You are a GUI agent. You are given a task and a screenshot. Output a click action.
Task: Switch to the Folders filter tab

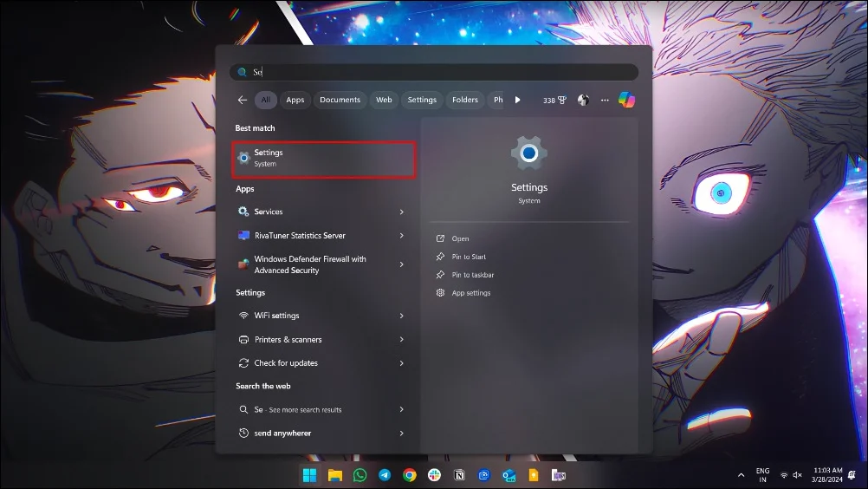coord(465,100)
